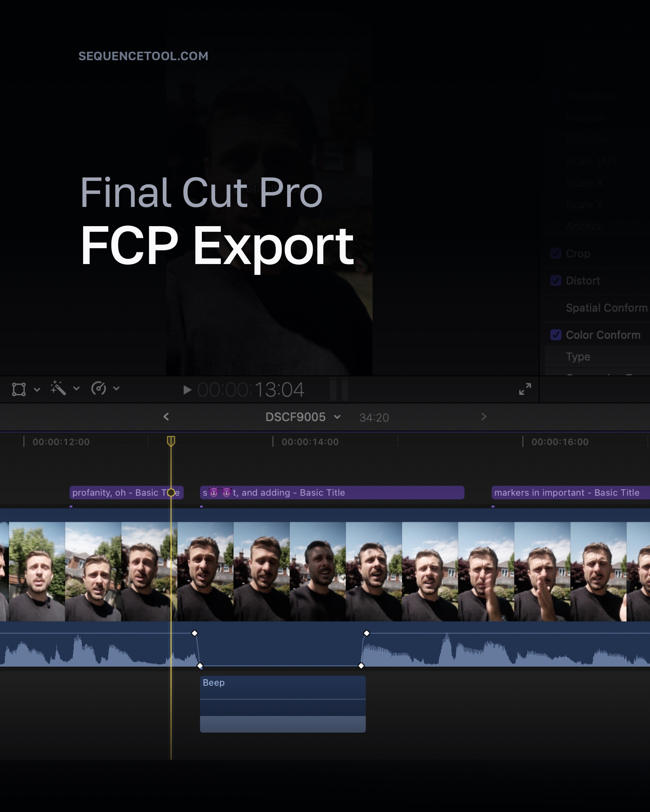Click the magic wand enhancements icon

pos(58,388)
